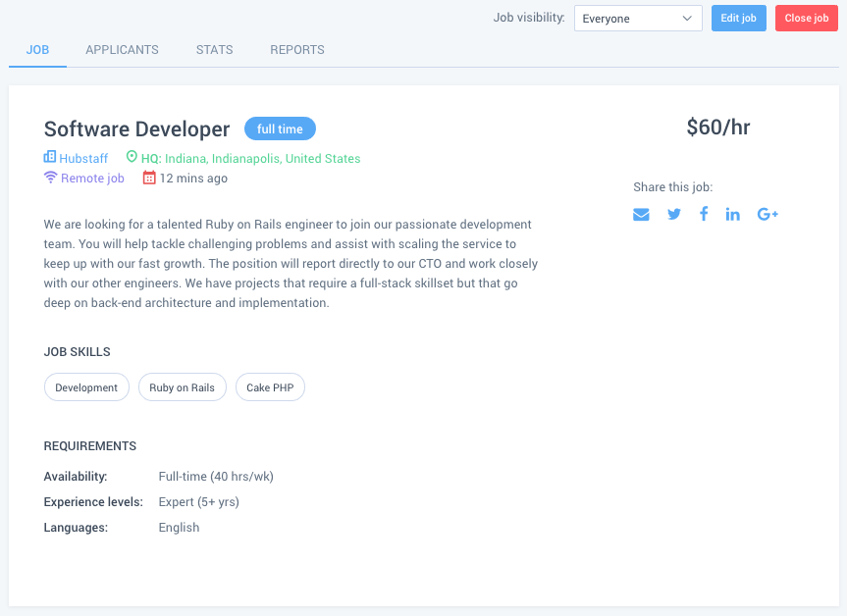Screen dimensions: 847x616
Task: Share this job on Google Plus
Action: pos(768,215)
